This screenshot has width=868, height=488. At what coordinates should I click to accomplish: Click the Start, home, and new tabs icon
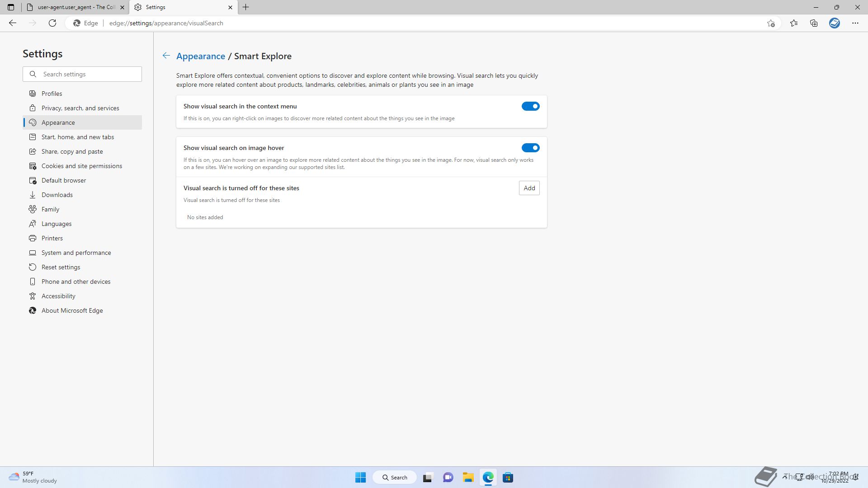click(33, 137)
